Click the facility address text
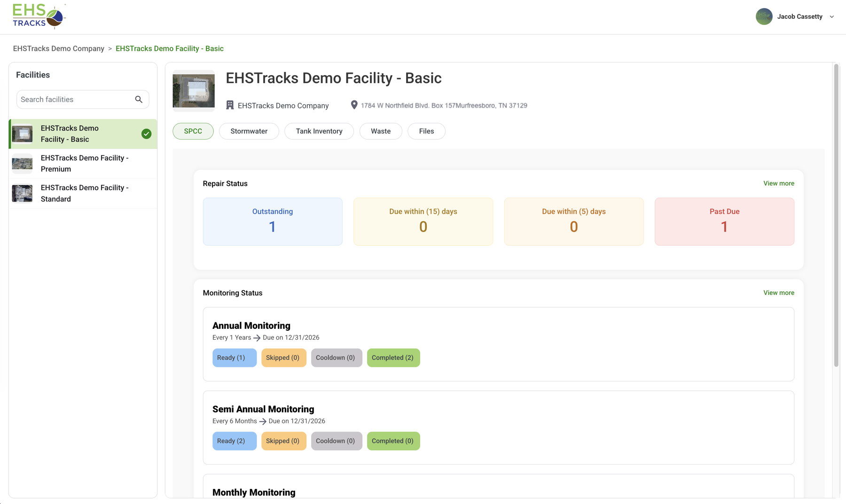The image size is (846, 504). coord(444,105)
